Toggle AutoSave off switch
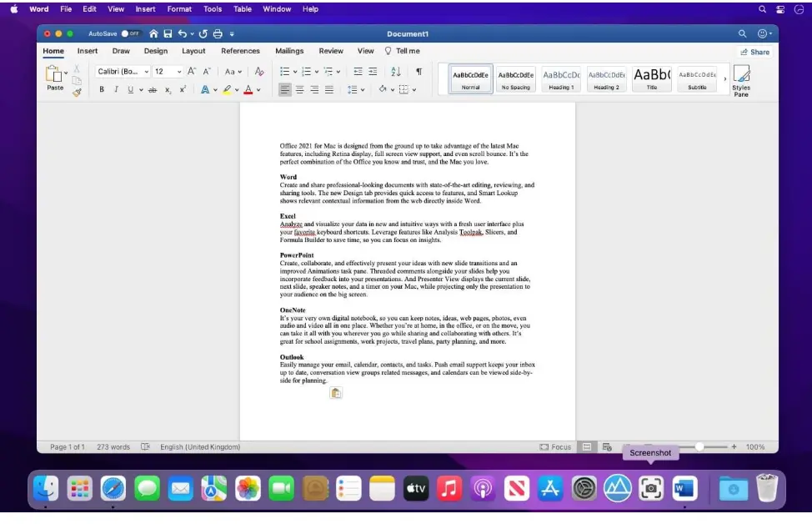 (132, 33)
